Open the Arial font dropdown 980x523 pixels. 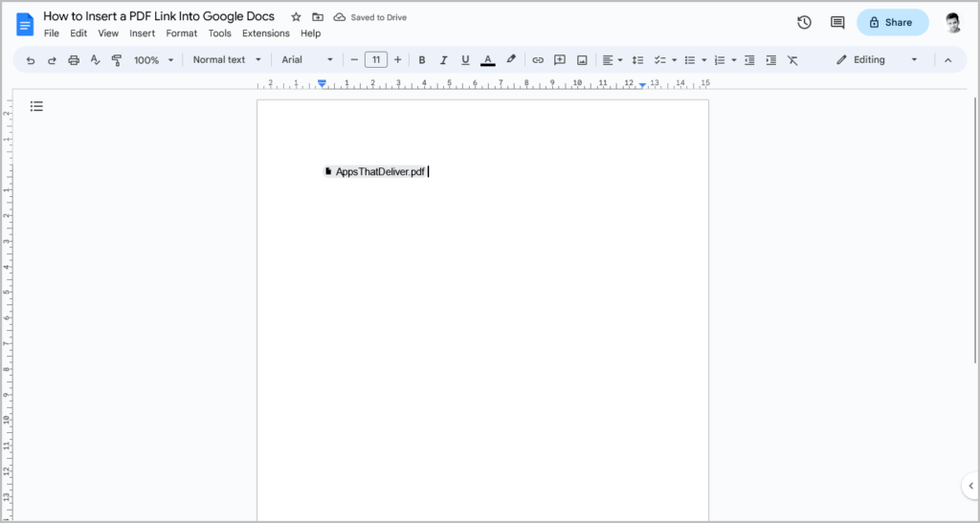tap(307, 60)
